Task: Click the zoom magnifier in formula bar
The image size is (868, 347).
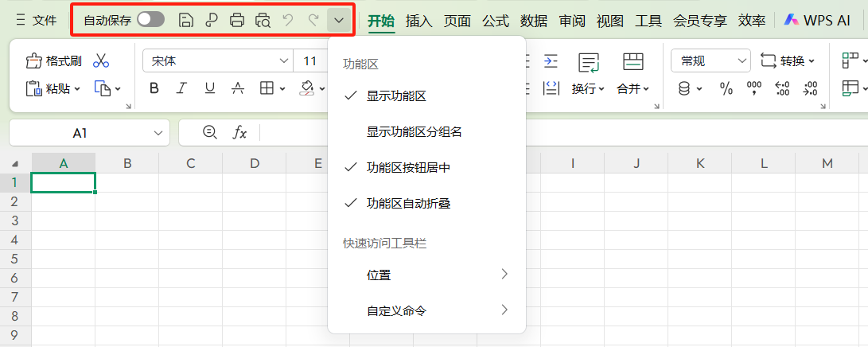Action: [210, 132]
